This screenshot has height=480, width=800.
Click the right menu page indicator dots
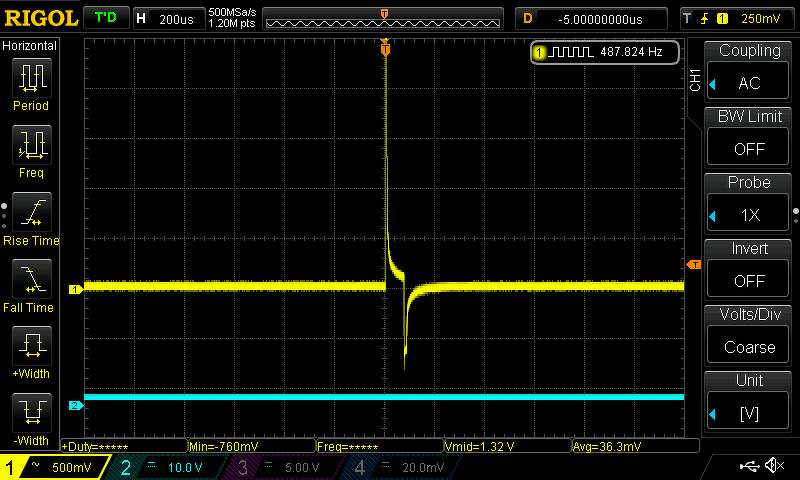pos(796,215)
